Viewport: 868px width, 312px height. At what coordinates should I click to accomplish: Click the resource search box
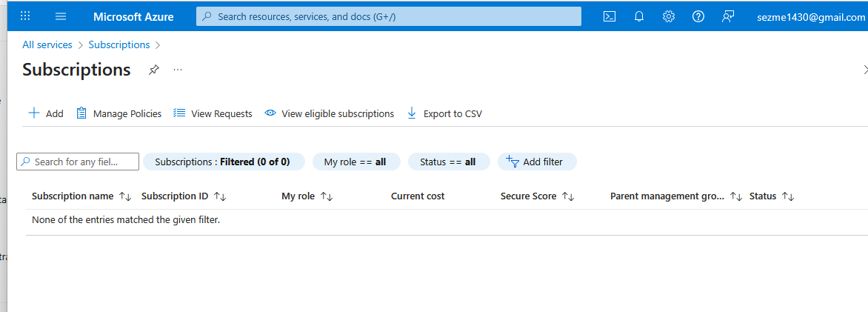[389, 16]
